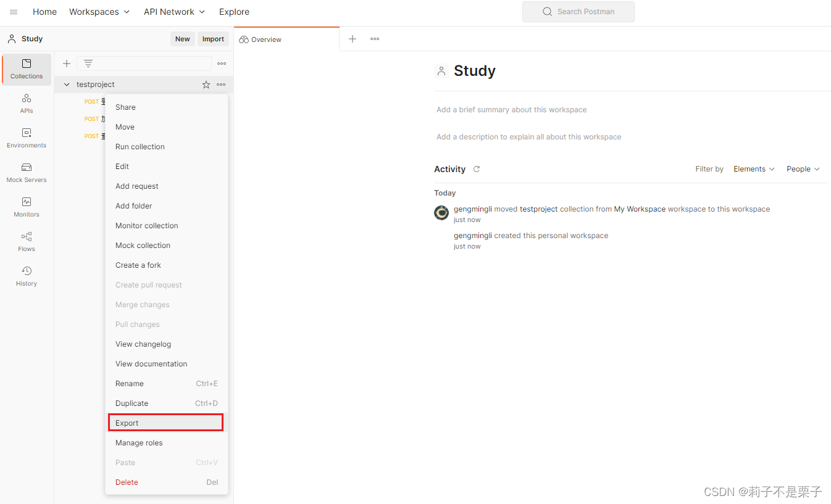Choose Delete from context menu
Screen dimensions: 831x504
pyautogui.click(x=167, y=482)
